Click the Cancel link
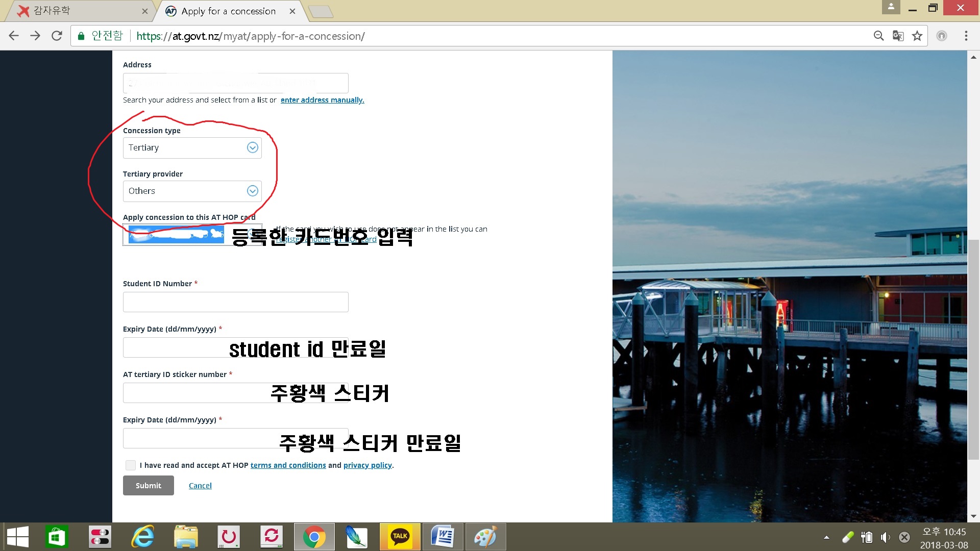Image resolution: width=980 pixels, height=551 pixels. [x=200, y=486]
